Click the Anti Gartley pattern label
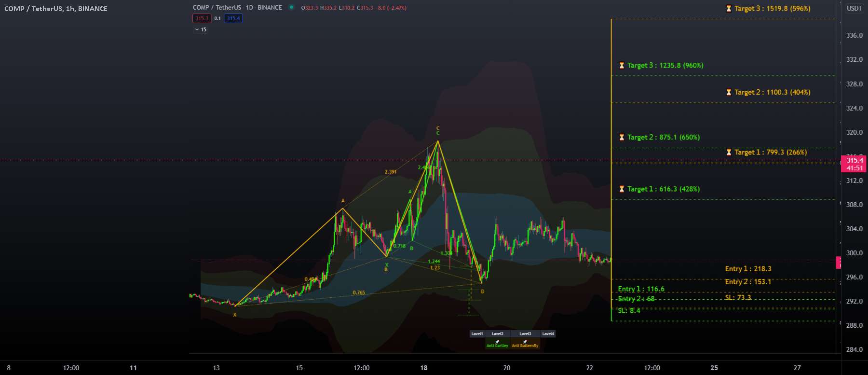The width and height of the screenshot is (868, 375). [x=497, y=346]
